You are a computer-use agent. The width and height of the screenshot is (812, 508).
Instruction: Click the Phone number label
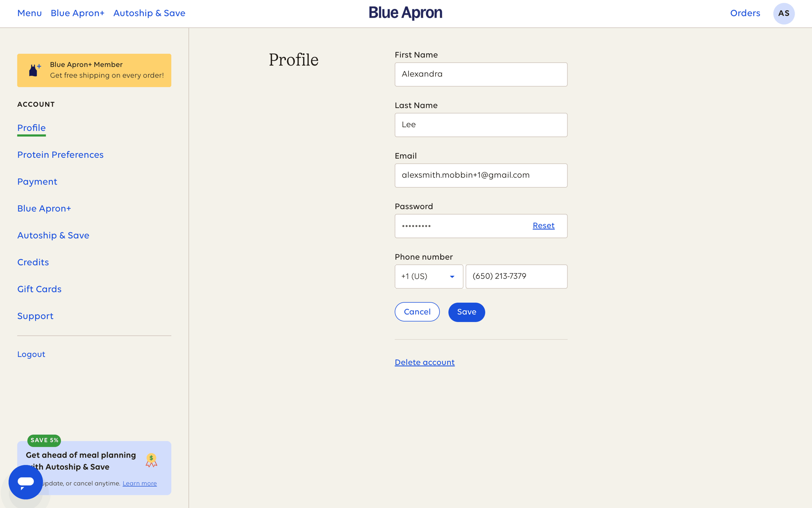tap(423, 257)
